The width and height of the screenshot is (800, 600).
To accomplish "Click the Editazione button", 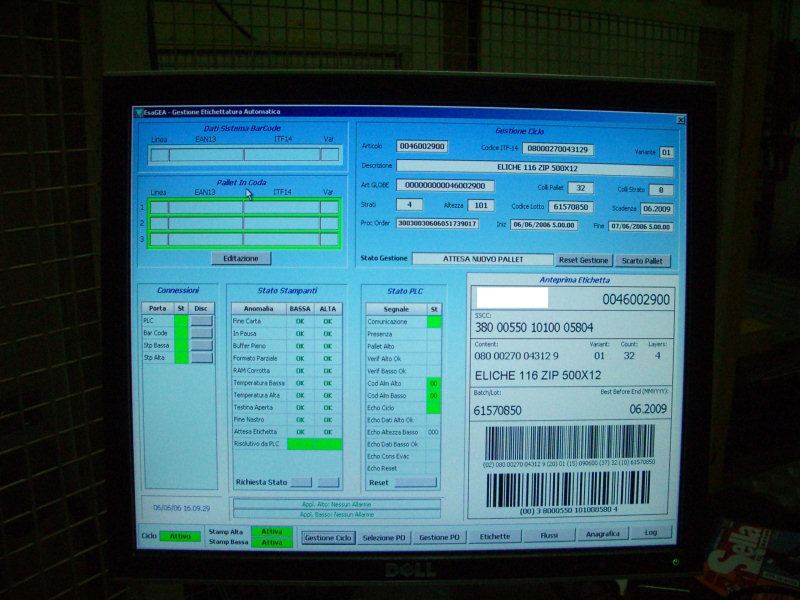I will point(240,258).
